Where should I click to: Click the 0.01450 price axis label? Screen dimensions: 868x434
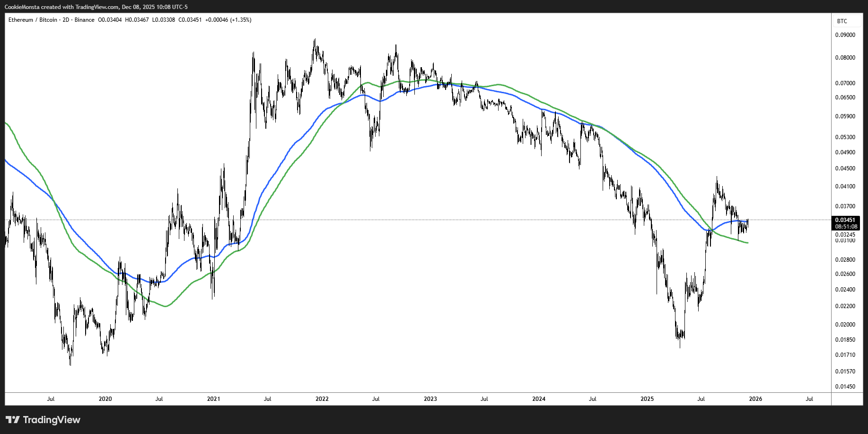[x=845, y=387]
